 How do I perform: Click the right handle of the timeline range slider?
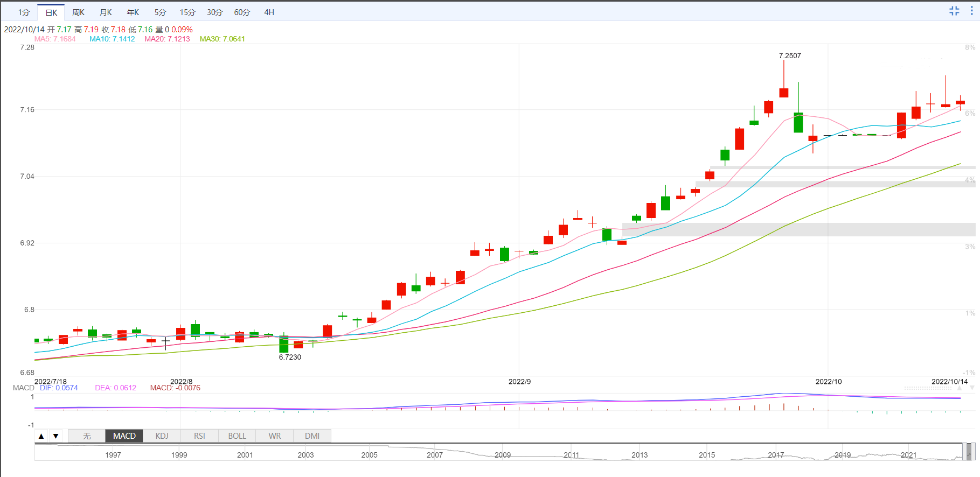click(x=973, y=452)
